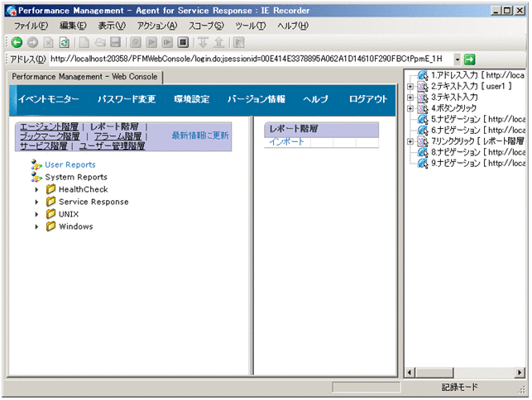Click the UNIX folder icon

(51, 213)
